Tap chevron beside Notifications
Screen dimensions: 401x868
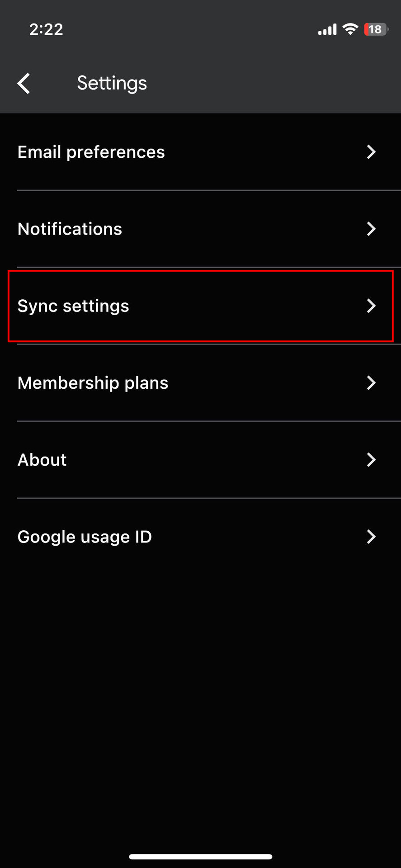click(371, 229)
